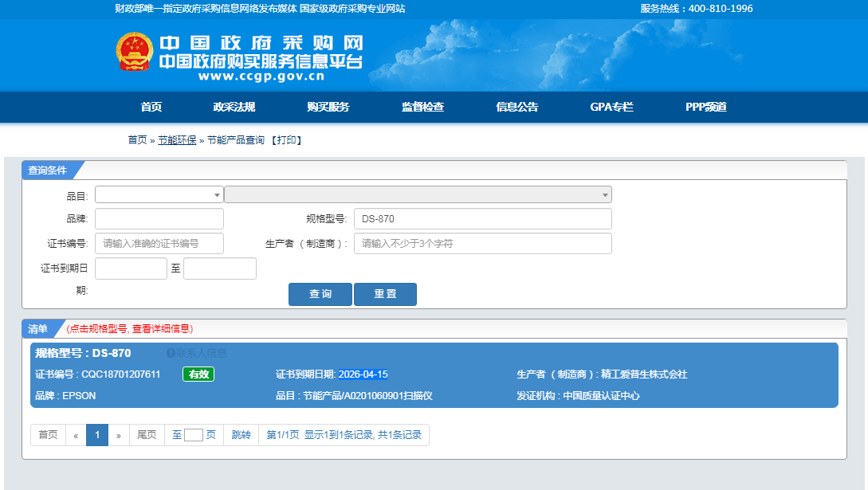This screenshot has height=490, width=868.
Task: Open the 购买服务 navigation item
Action: [x=328, y=107]
